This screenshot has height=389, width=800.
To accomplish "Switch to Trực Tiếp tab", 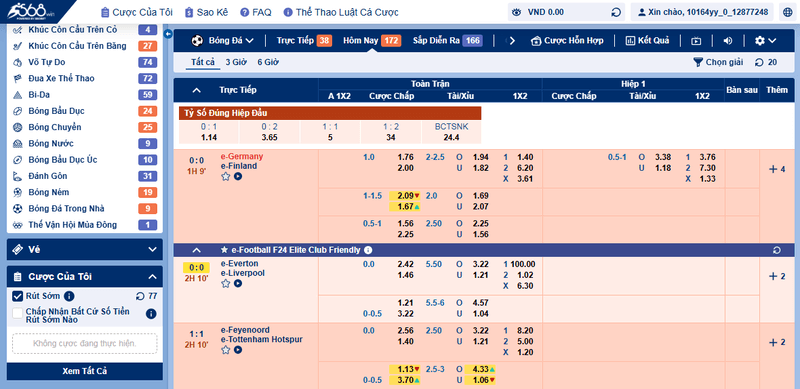I will (304, 40).
